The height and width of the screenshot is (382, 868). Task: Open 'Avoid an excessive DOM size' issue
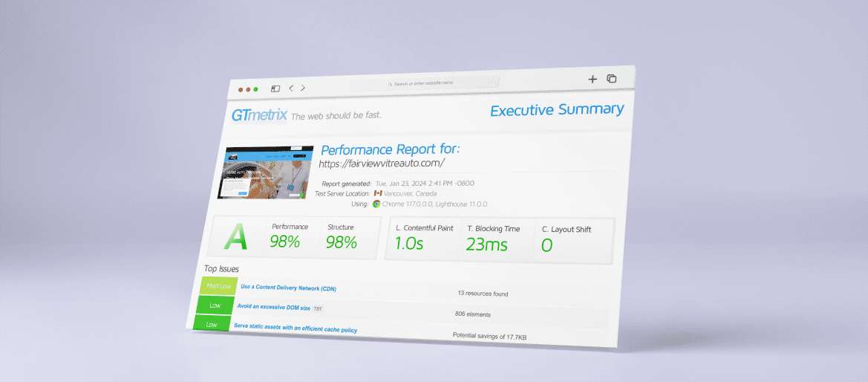point(273,306)
